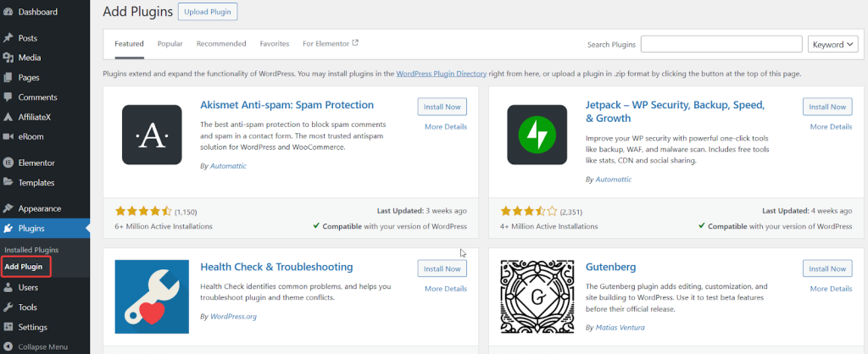
Task: Open the Gutenberg title link
Action: [x=610, y=267]
